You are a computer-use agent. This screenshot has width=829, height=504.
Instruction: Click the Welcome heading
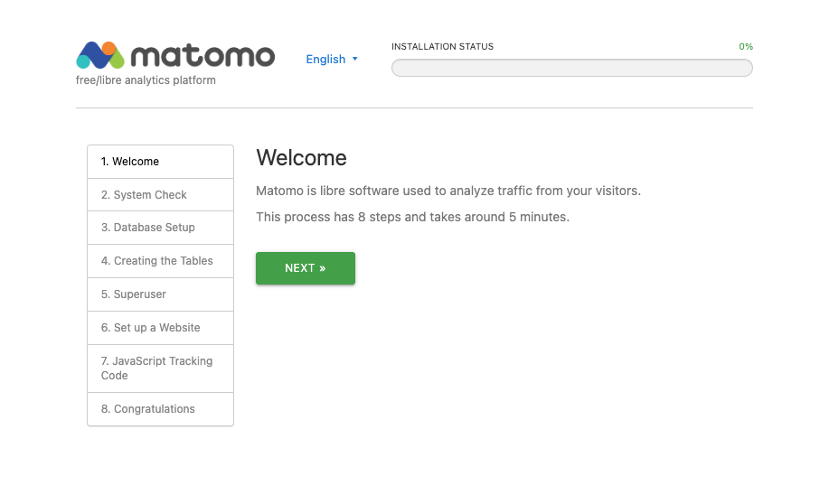tap(301, 158)
